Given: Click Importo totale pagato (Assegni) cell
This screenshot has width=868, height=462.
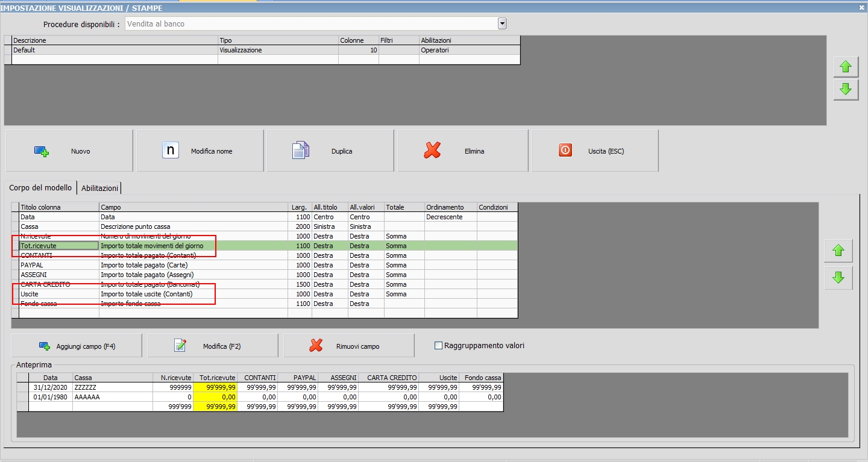Looking at the screenshot, I should click(193, 275).
